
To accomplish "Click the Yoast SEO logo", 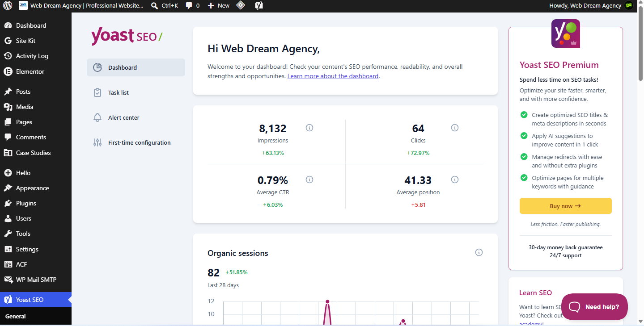I will click(x=127, y=36).
